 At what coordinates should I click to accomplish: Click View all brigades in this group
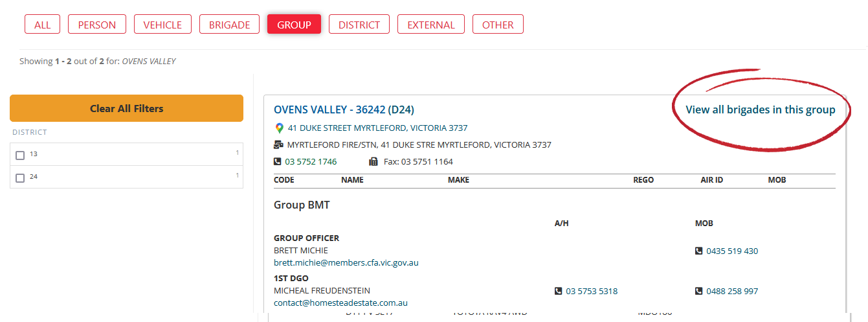click(x=761, y=109)
